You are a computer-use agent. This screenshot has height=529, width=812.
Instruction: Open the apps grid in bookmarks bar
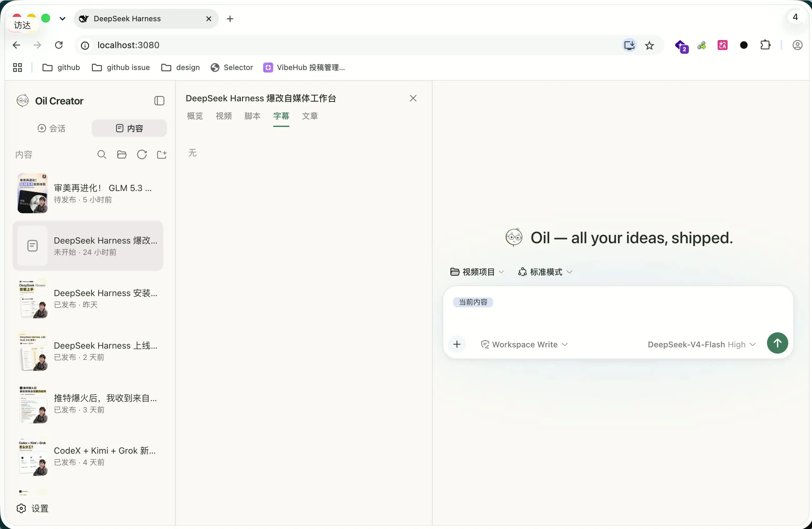(x=18, y=68)
